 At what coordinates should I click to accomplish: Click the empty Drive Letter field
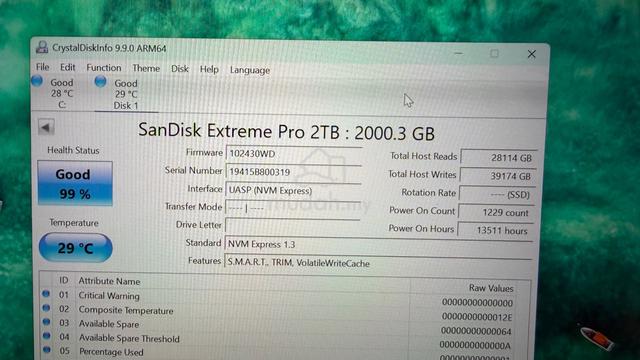pyautogui.click(x=292, y=226)
